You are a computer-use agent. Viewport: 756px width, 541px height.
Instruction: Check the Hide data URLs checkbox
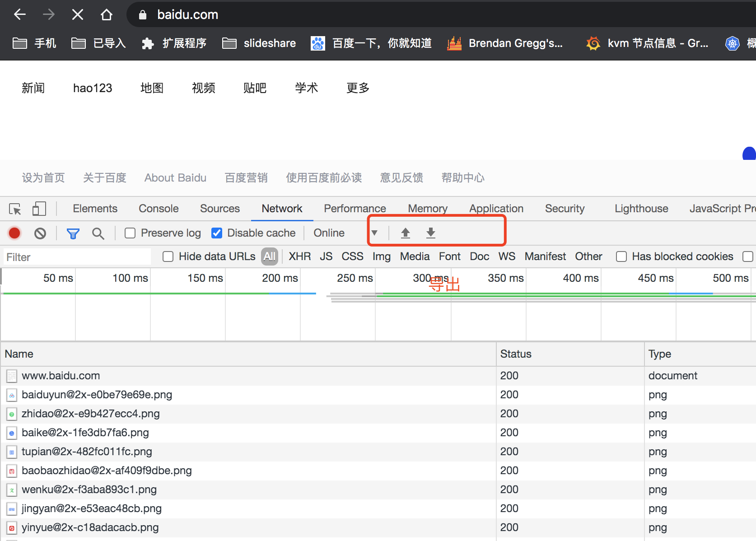(x=168, y=257)
